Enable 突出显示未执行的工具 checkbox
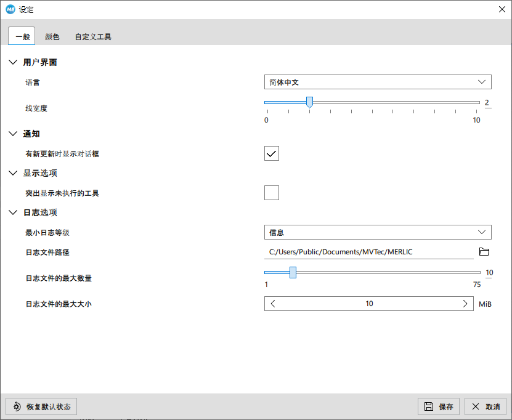 272,193
